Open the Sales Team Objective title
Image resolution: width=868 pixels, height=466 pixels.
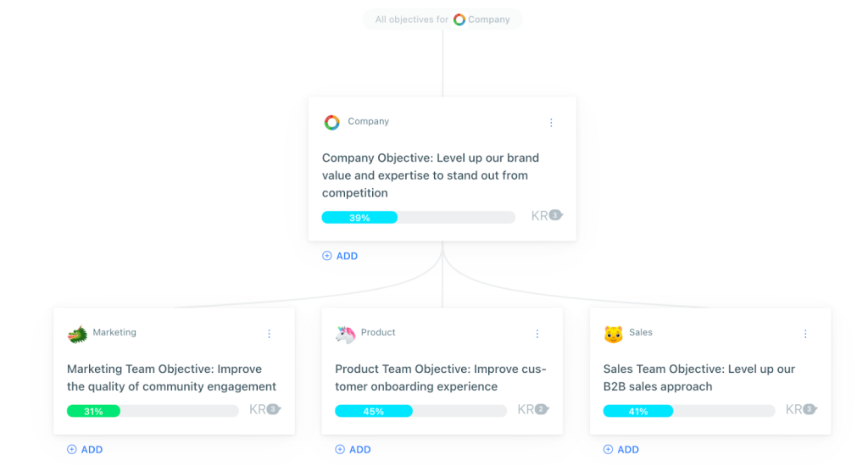[x=698, y=378]
